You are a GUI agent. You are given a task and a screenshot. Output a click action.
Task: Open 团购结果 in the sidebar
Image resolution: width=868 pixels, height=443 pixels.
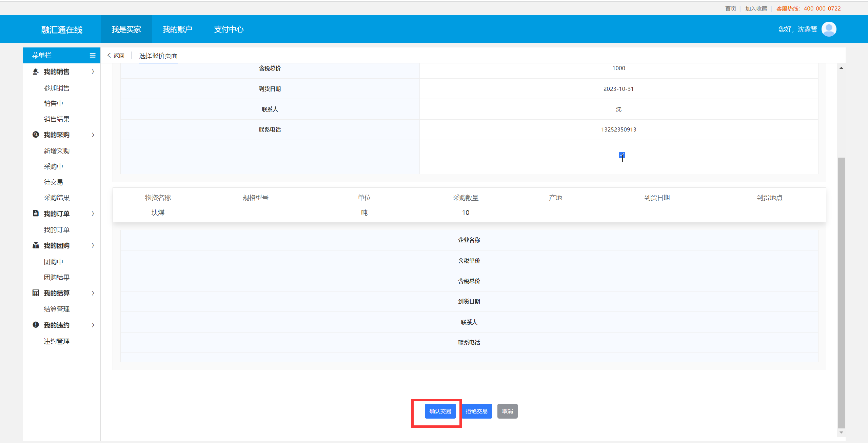57,277
